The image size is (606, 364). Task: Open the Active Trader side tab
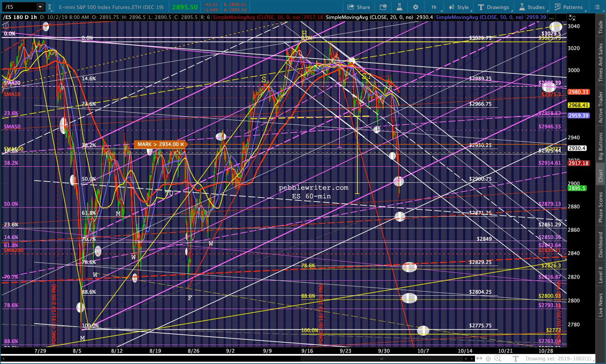coord(601,107)
